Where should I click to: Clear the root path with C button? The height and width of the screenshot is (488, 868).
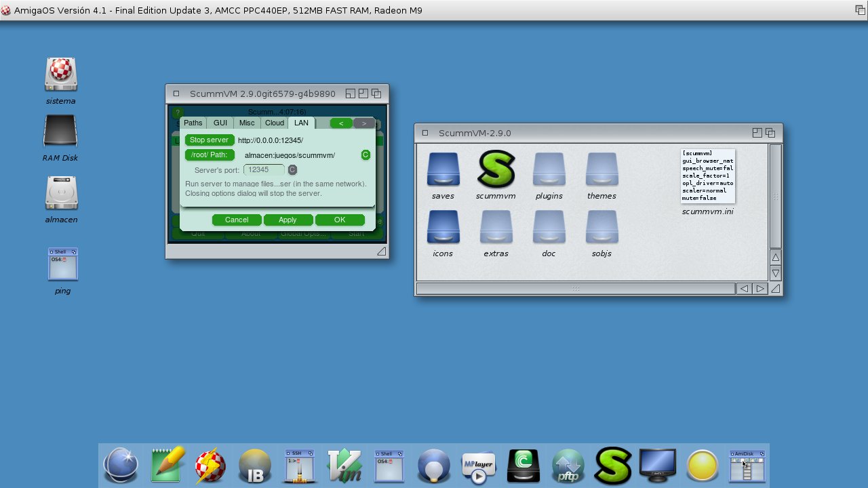tap(365, 155)
